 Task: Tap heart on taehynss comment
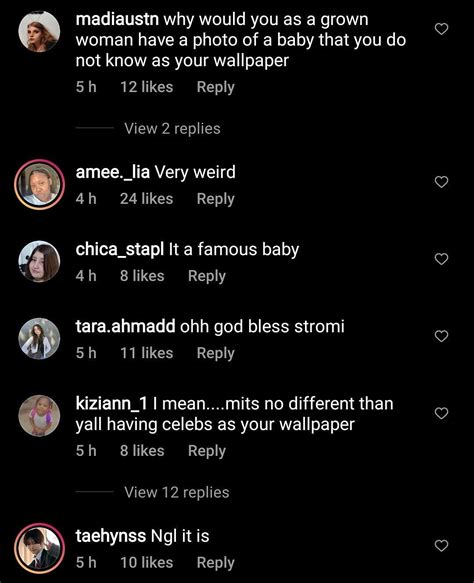441,546
